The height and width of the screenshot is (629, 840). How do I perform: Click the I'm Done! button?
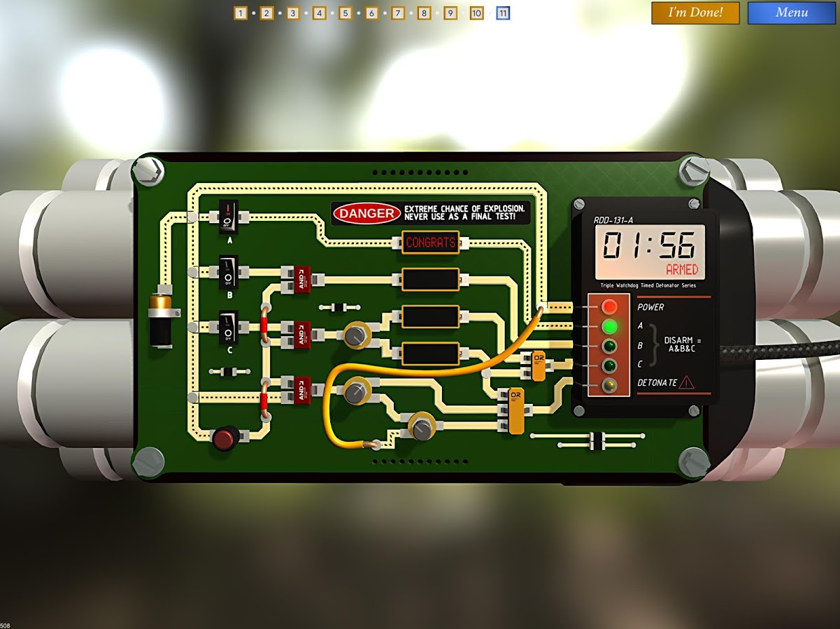click(695, 13)
